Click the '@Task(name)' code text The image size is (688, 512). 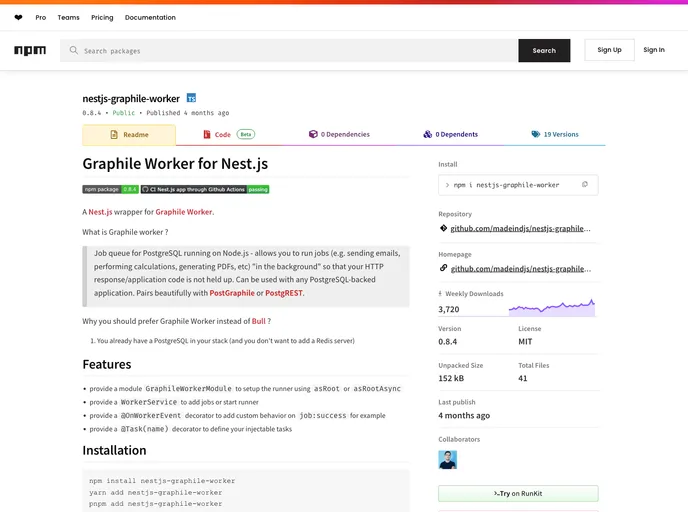pos(144,429)
